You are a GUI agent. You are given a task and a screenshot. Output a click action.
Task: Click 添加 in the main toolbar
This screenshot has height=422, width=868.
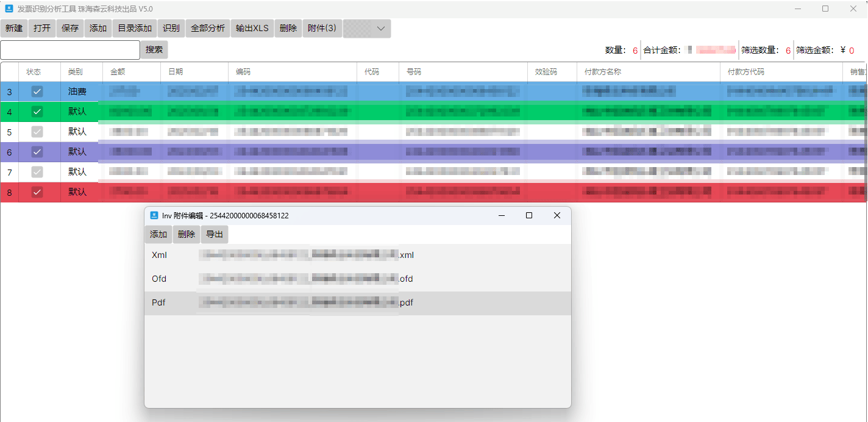98,29
